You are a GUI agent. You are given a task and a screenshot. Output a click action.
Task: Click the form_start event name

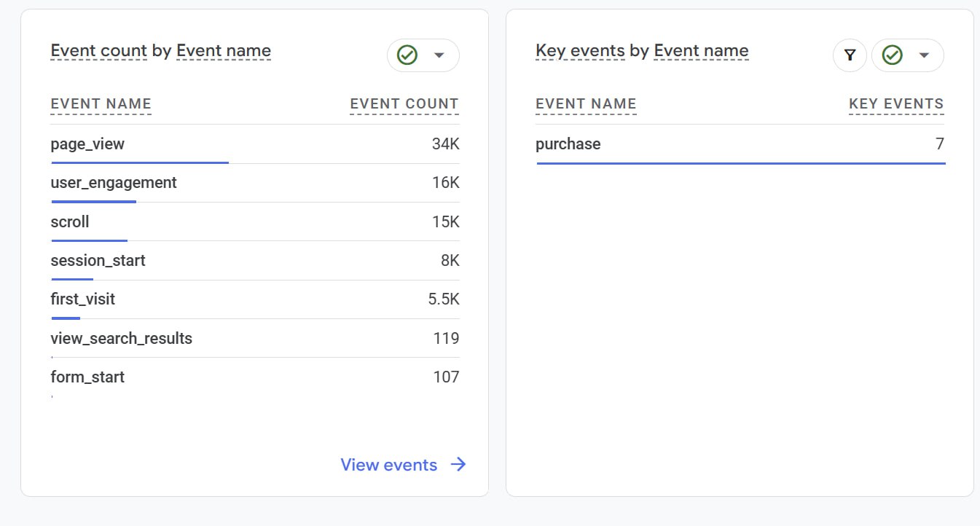87,377
